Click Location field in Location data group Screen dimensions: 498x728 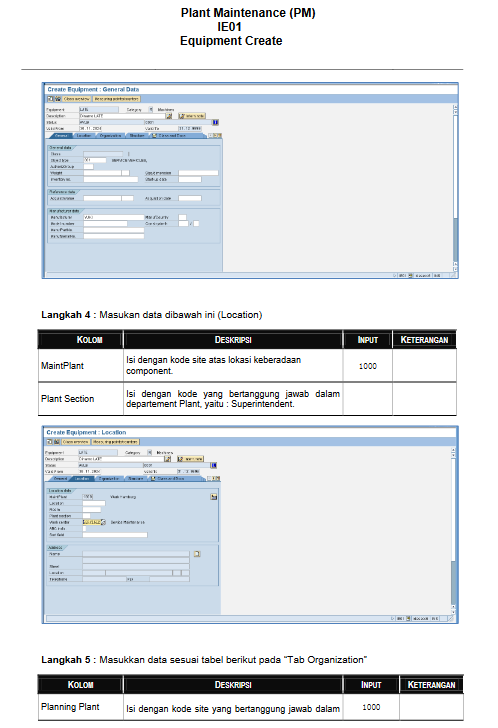[94, 503]
